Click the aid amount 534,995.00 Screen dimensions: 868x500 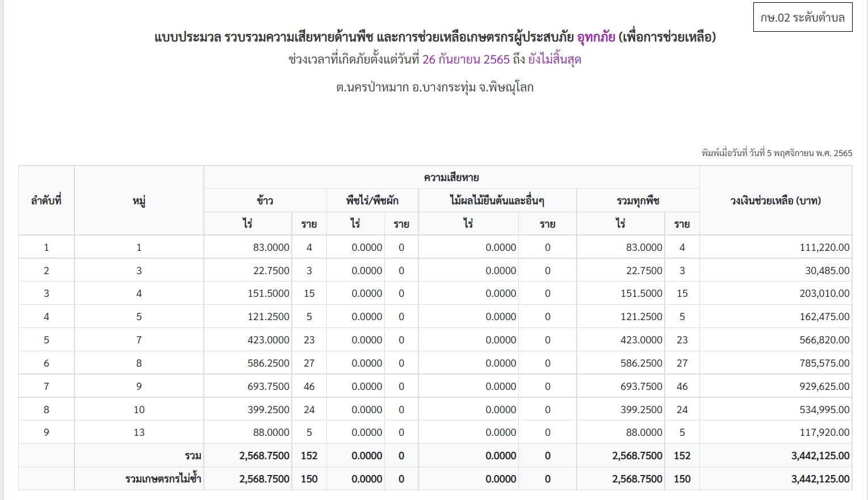pyautogui.click(x=824, y=410)
